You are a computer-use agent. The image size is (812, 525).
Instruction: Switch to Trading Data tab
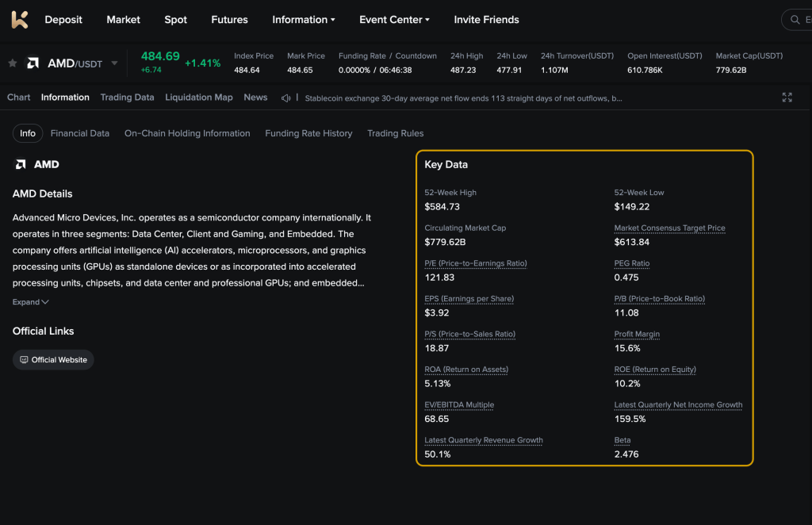point(127,98)
